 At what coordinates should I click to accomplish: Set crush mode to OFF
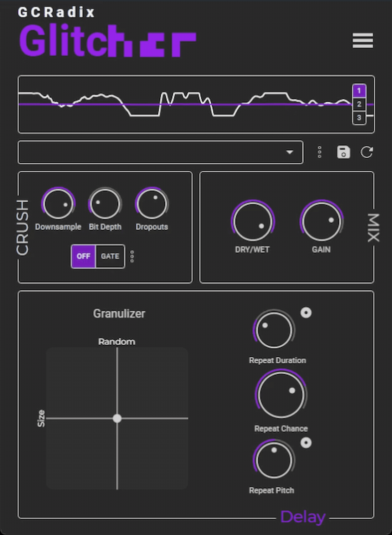[x=83, y=256]
